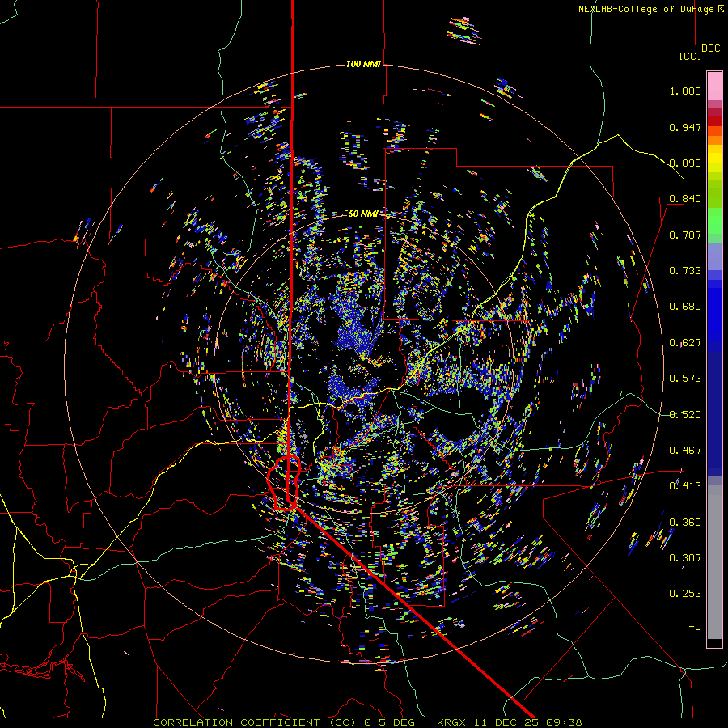Click the 0.947 color scale value
Image resolution: width=728 pixels, height=728 pixels.
coord(685,127)
